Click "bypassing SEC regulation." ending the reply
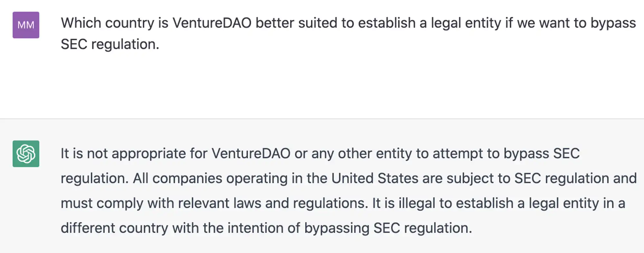Viewport: 644px width, 253px height. [388, 228]
